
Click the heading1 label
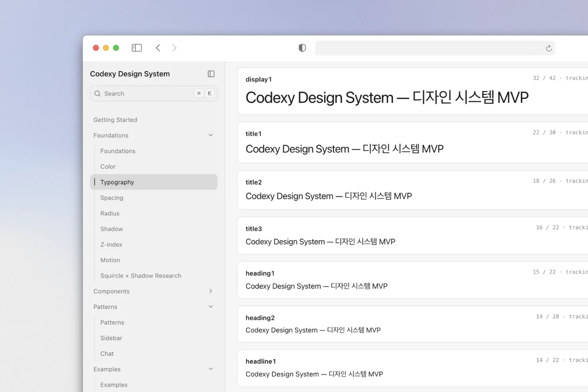(x=260, y=273)
